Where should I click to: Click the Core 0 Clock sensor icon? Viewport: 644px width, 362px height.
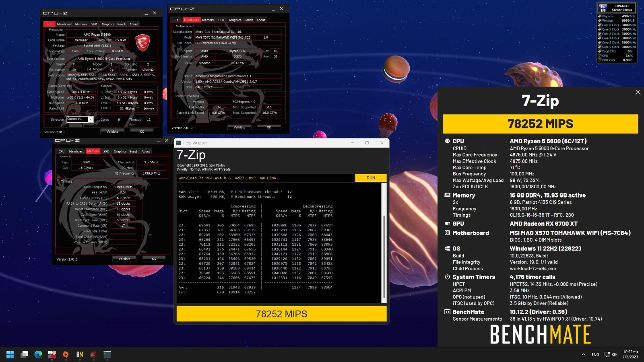(x=600, y=25)
